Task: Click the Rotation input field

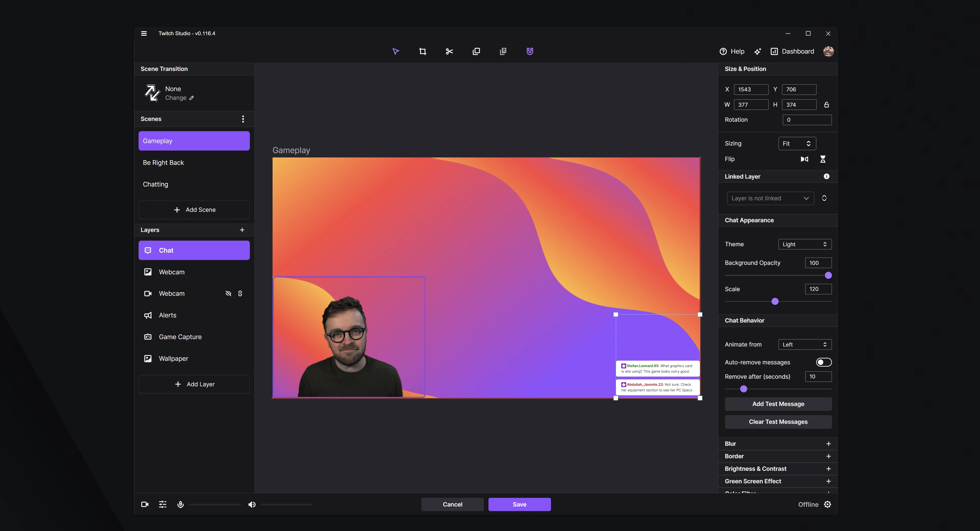Action: [807, 120]
